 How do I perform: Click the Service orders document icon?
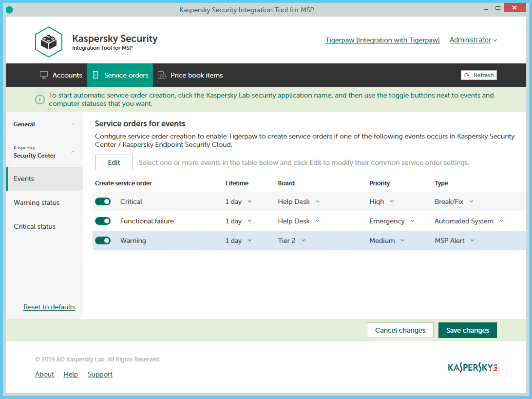pyautogui.click(x=95, y=75)
